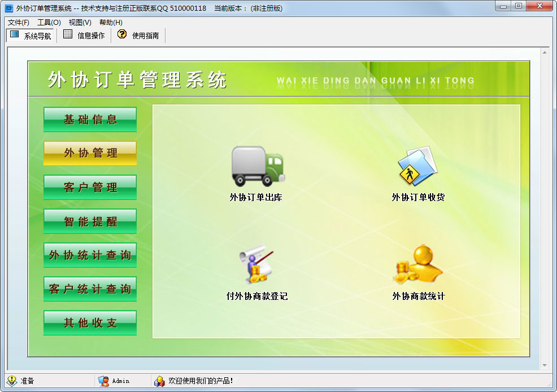The width and height of the screenshot is (557, 392).
Task: Open the 外协订单收货 folder icon
Action: coord(418,166)
